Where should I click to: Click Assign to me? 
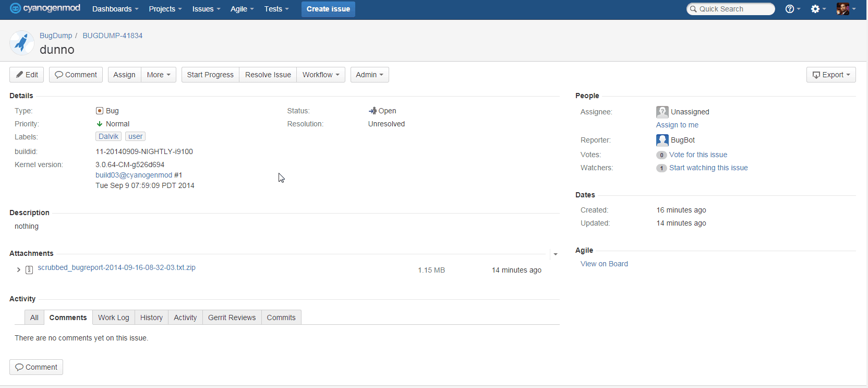pos(677,125)
